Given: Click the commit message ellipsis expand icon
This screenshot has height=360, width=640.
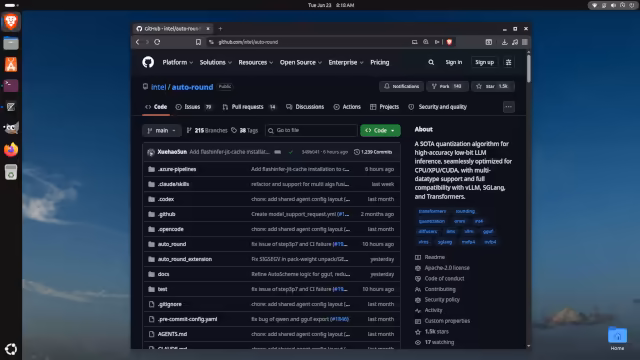Looking at the screenshot, I should coord(278,152).
